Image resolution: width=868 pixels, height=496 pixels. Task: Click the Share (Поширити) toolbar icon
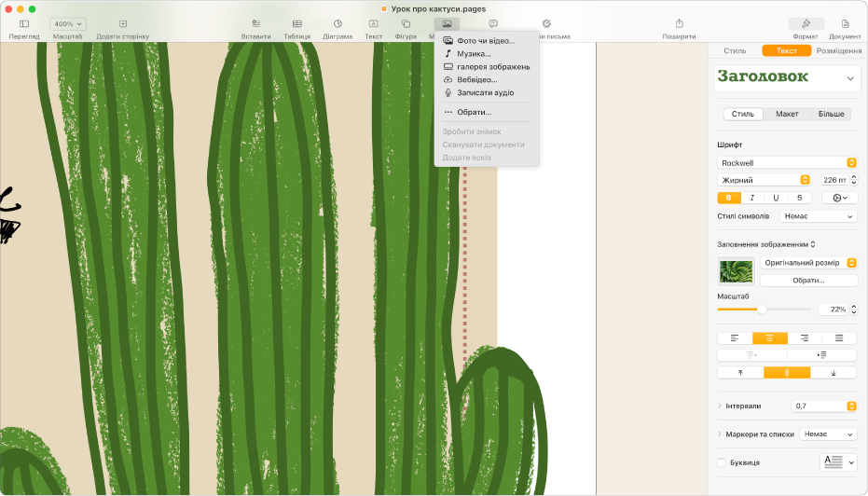680,23
